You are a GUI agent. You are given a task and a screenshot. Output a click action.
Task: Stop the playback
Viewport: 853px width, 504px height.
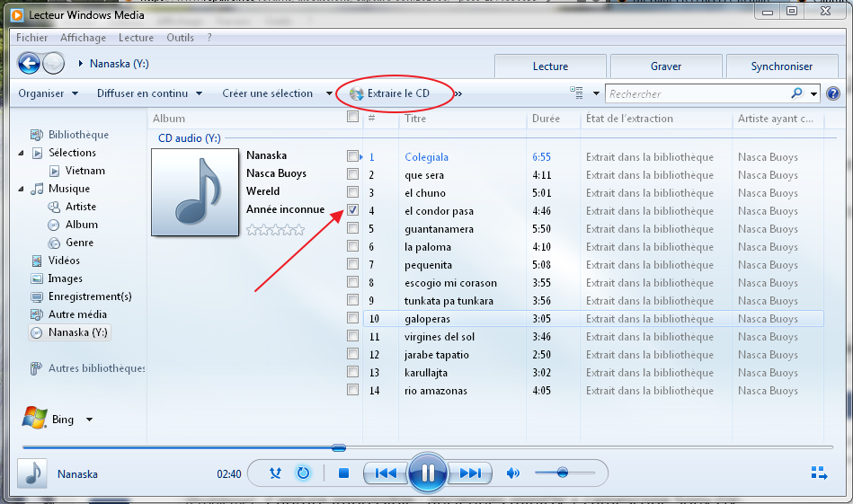(343, 473)
